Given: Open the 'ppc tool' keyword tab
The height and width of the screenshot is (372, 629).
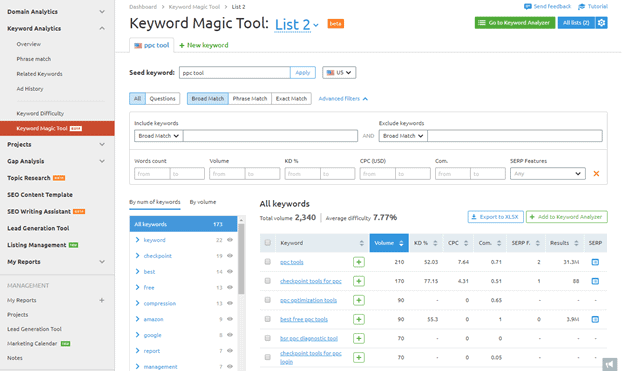Looking at the screenshot, I should (152, 45).
